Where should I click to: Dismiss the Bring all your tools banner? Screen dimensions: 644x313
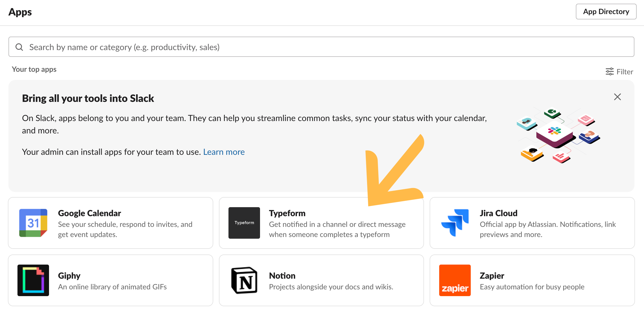[618, 97]
